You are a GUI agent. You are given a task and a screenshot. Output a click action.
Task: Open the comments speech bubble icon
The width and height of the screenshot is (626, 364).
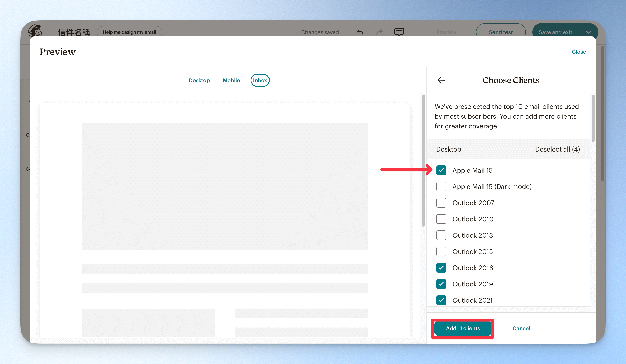[x=399, y=32]
